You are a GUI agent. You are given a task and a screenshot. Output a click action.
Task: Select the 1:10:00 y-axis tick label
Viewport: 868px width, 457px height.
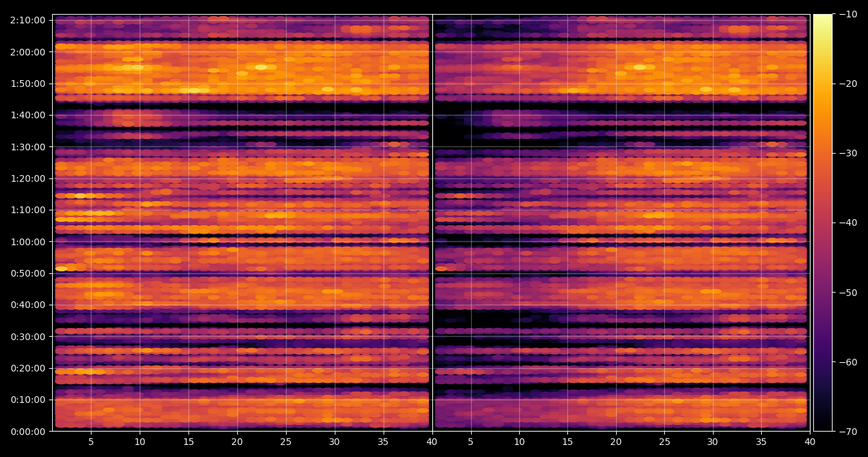27,210
